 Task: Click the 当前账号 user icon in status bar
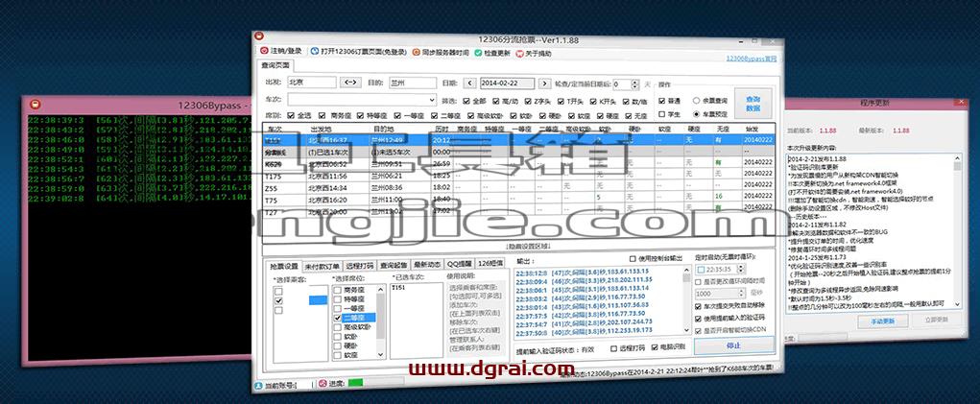pyautogui.click(x=259, y=384)
